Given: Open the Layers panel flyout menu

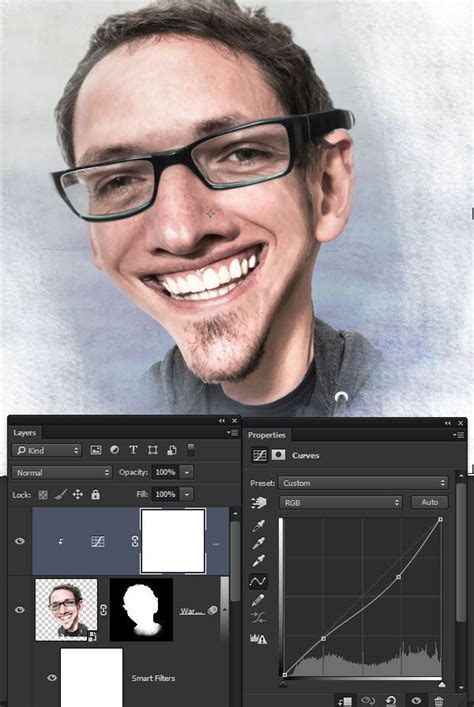Looking at the screenshot, I should point(233,433).
